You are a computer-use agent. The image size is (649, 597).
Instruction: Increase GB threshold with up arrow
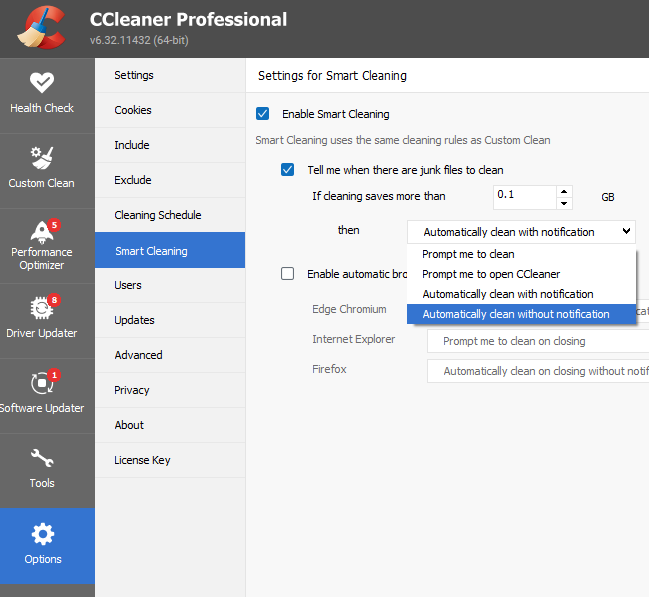click(564, 191)
